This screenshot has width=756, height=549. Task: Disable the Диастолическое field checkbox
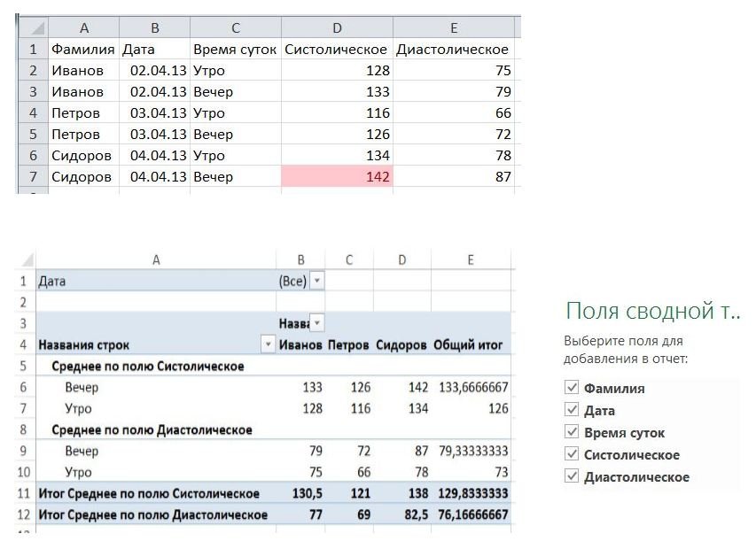tap(572, 476)
